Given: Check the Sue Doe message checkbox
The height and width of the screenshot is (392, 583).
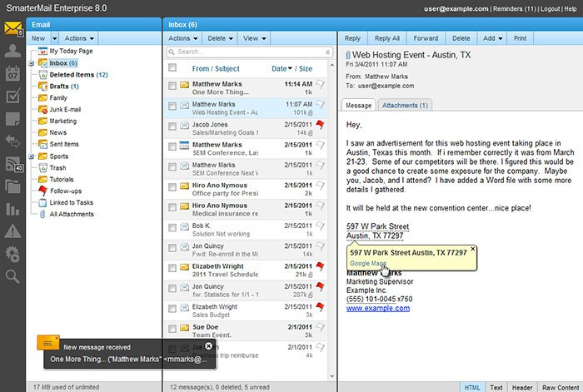Looking at the screenshot, I should (x=172, y=329).
